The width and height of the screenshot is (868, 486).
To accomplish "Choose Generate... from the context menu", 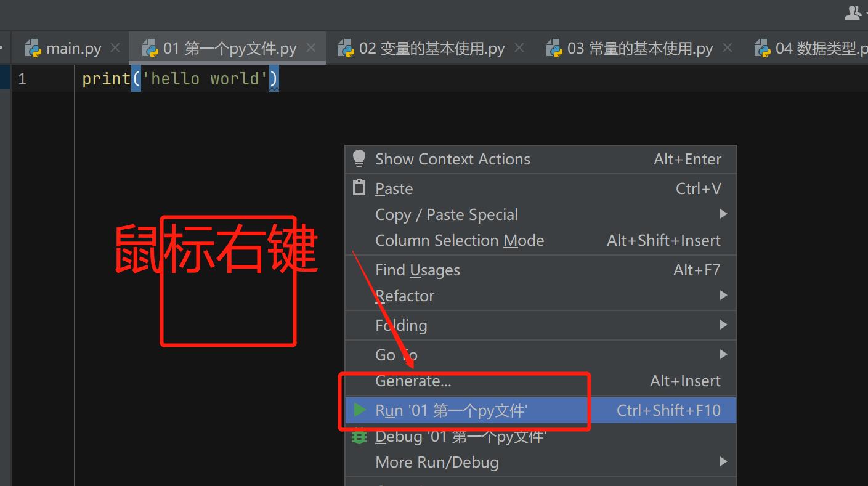I will point(540,381).
